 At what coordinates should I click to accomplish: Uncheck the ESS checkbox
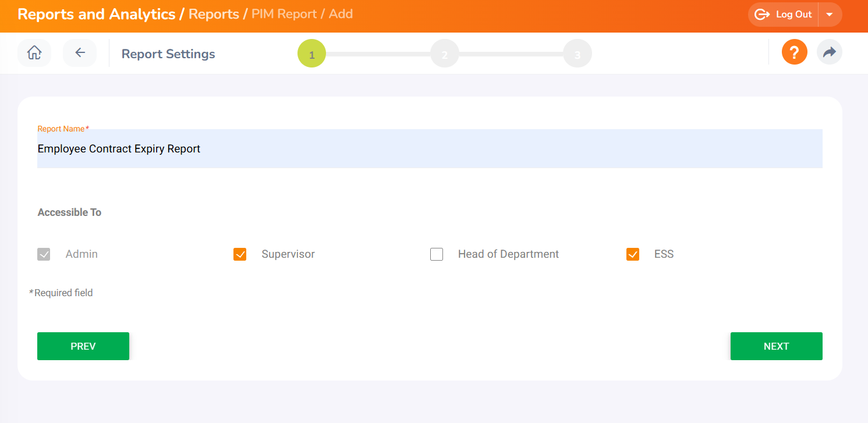click(633, 254)
